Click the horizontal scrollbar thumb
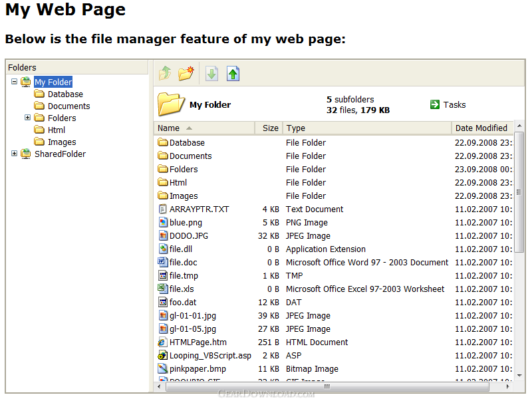Viewport: 532px width, 399px height. pyautogui.click(x=326, y=386)
